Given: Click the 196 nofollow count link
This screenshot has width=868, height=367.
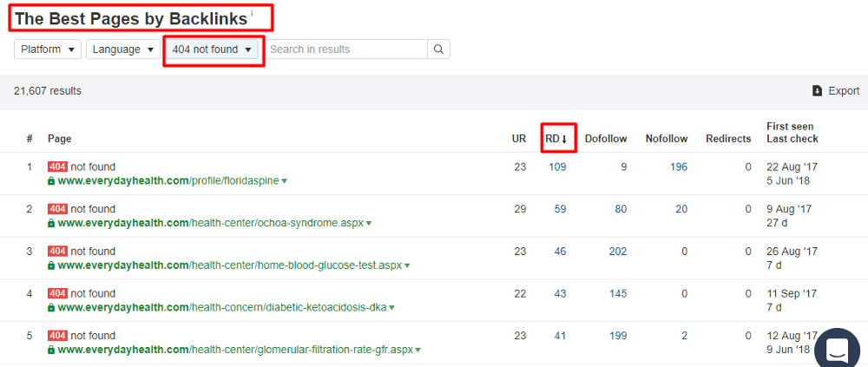Looking at the screenshot, I should pyautogui.click(x=678, y=167).
